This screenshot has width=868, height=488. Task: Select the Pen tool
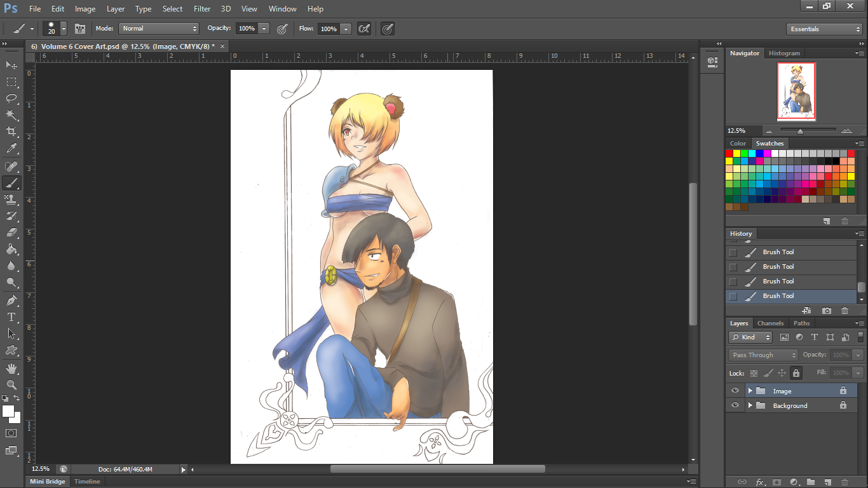click(x=11, y=300)
